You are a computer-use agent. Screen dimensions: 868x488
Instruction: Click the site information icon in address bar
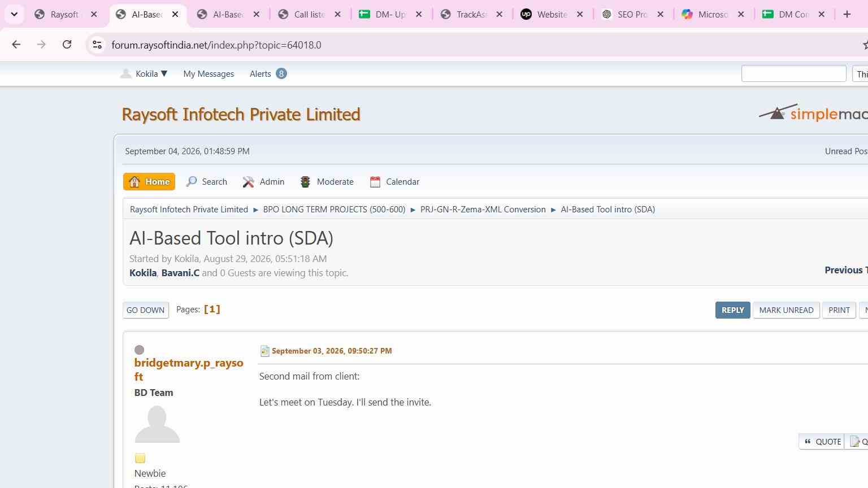(x=97, y=45)
